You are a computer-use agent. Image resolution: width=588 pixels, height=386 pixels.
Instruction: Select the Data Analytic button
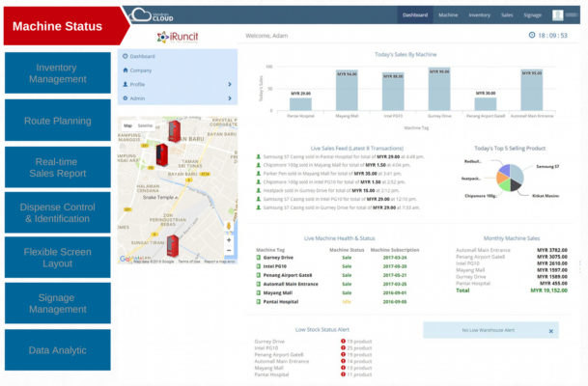pyautogui.click(x=58, y=350)
